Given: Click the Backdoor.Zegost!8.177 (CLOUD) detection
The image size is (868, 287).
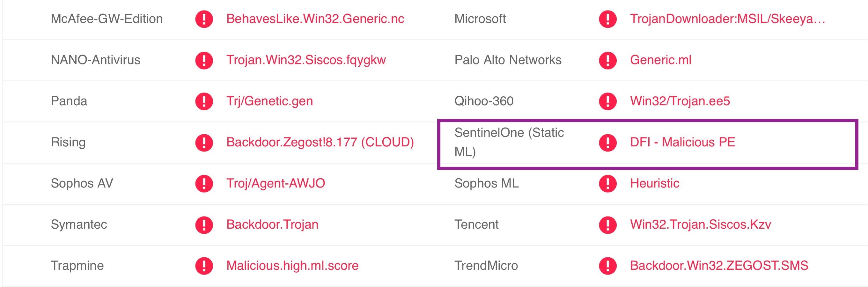Looking at the screenshot, I should coord(320,142).
